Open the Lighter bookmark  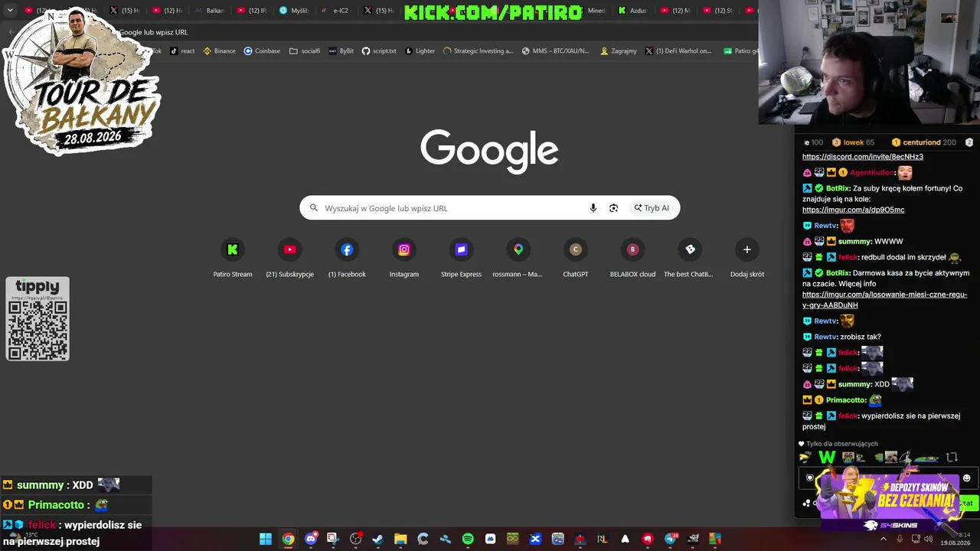[x=420, y=51]
